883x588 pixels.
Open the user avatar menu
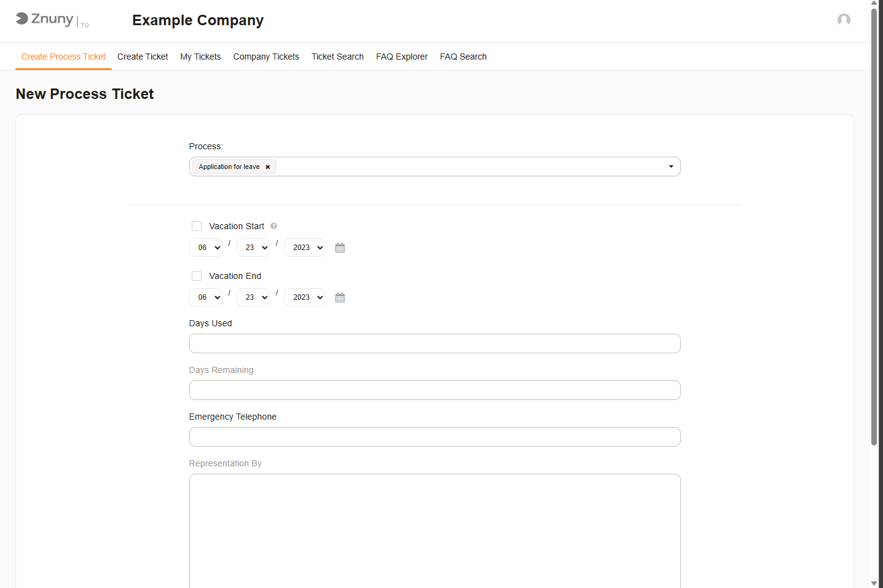point(844,20)
